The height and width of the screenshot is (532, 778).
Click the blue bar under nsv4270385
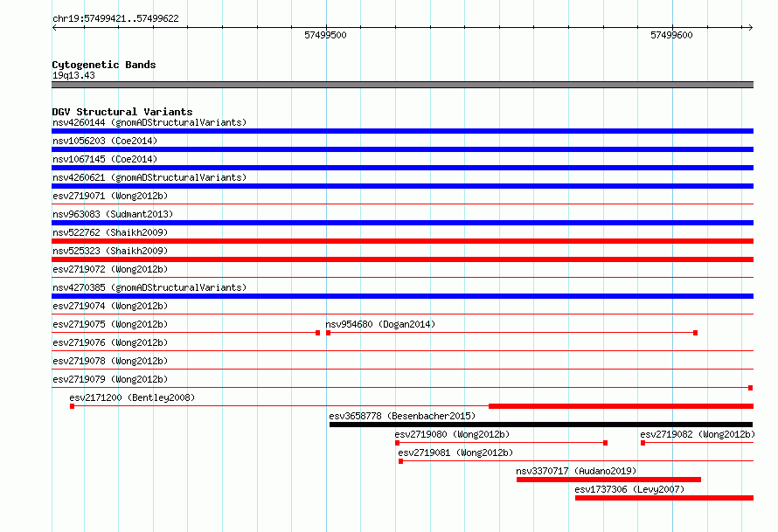[x=402, y=296]
